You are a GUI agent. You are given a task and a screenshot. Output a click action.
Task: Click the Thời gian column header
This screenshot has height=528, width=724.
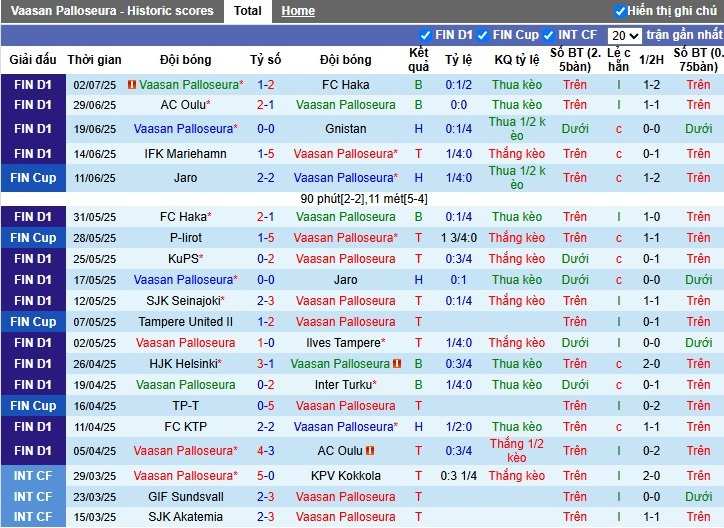pos(94,60)
